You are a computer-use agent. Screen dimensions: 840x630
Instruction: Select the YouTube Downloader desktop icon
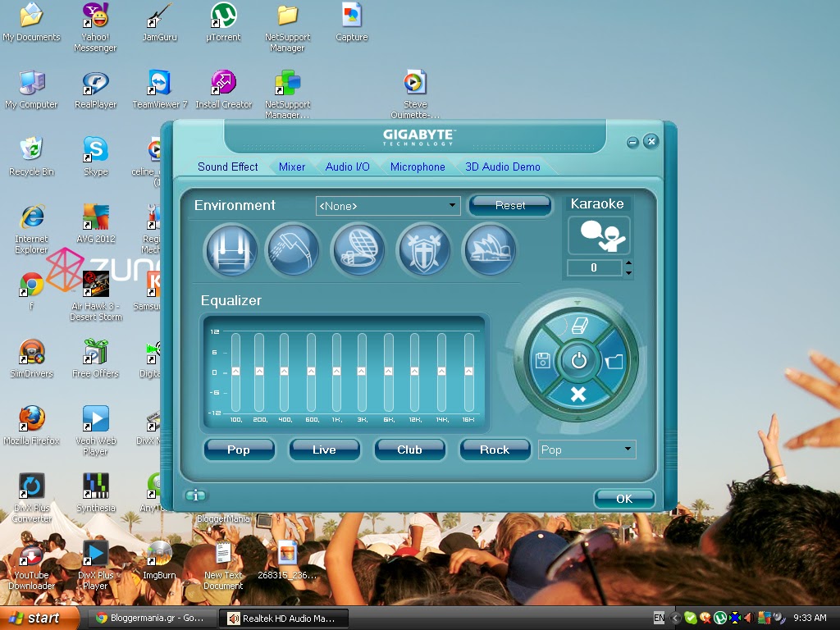pyautogui.click(x=31, y=566)
